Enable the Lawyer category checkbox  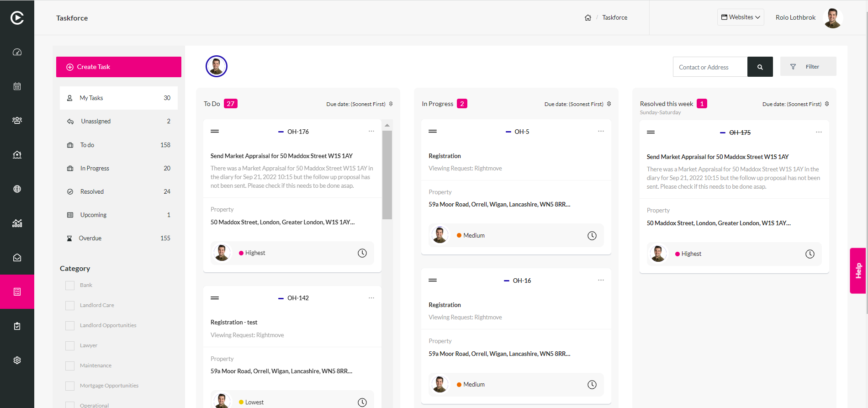pyautogui.click(x=70, y=346)
